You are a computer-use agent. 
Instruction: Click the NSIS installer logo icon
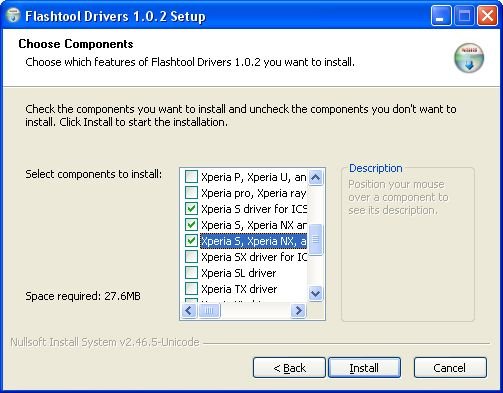click(469, 58)
